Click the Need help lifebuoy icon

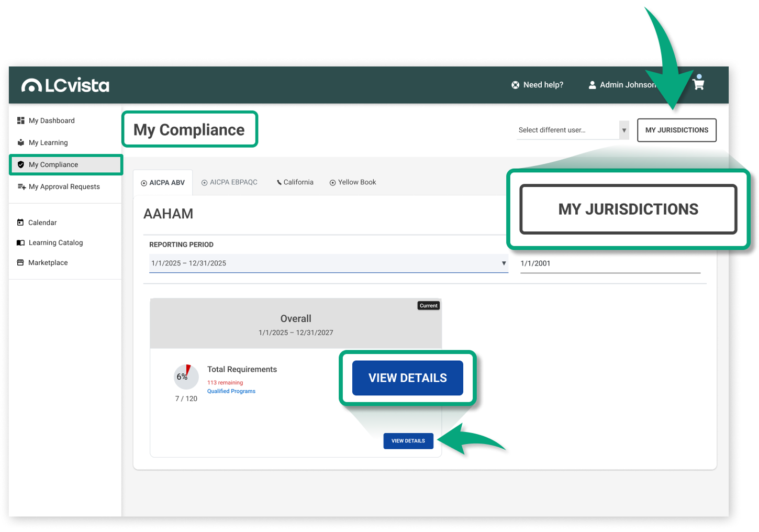[x=515, y=85]
